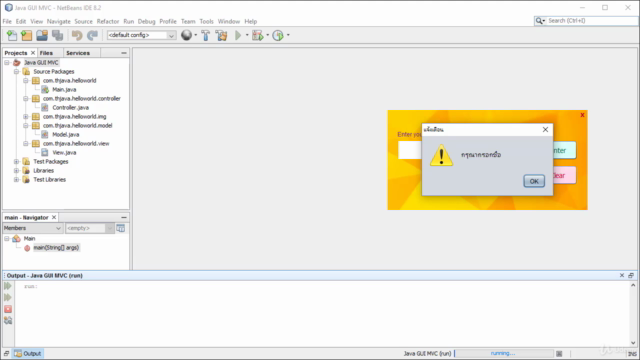
Task: Close the Projects tab
Action: click(33, 53)
